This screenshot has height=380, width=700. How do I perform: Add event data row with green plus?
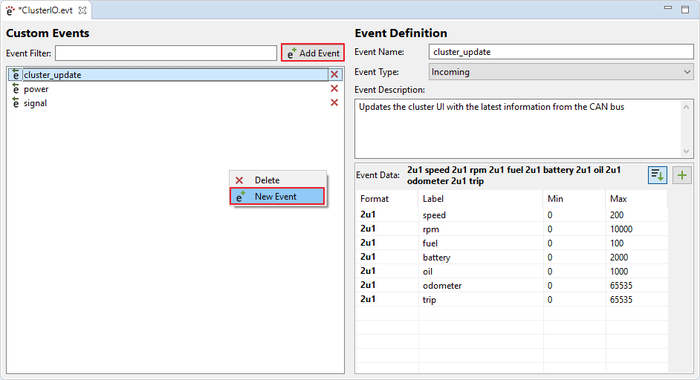pos(682,175)
